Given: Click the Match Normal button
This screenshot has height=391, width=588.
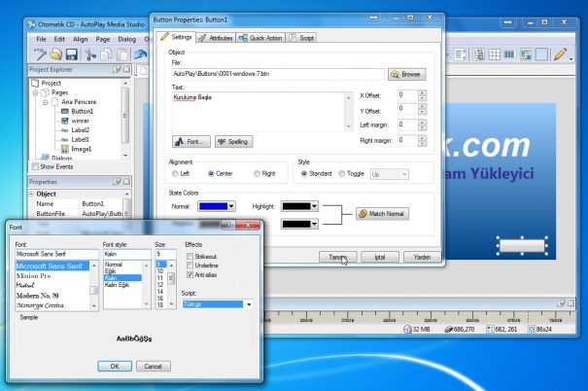Looking at the screenshot, I should 382,214.
